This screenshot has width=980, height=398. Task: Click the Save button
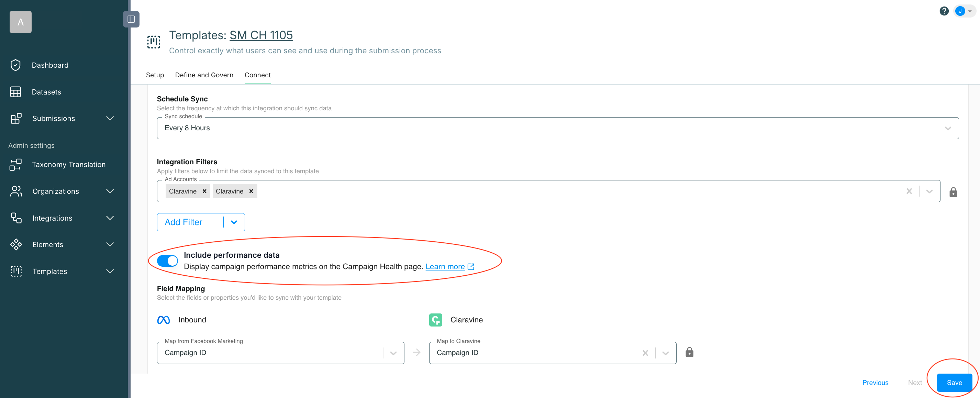click(x=954, y=383)
